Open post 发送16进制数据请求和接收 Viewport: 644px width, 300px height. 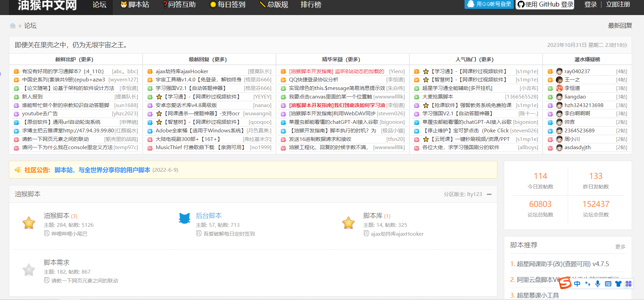click(x=320, y=139)
